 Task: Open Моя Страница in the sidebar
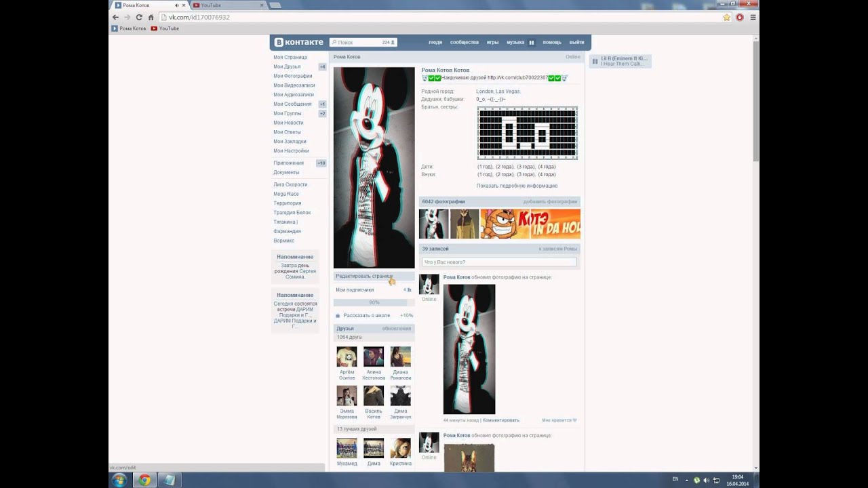point(290,58)
